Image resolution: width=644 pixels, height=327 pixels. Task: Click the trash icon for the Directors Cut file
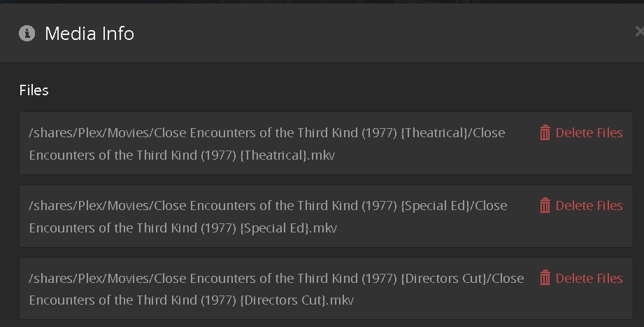(x=545, y=279)
